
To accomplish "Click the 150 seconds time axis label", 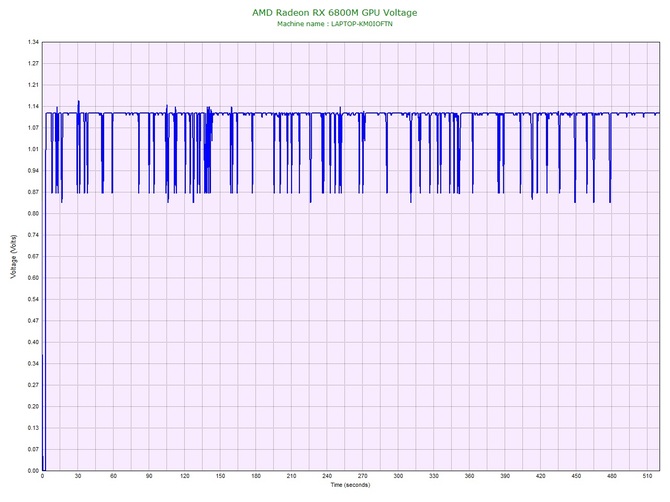I will point(220,476).
